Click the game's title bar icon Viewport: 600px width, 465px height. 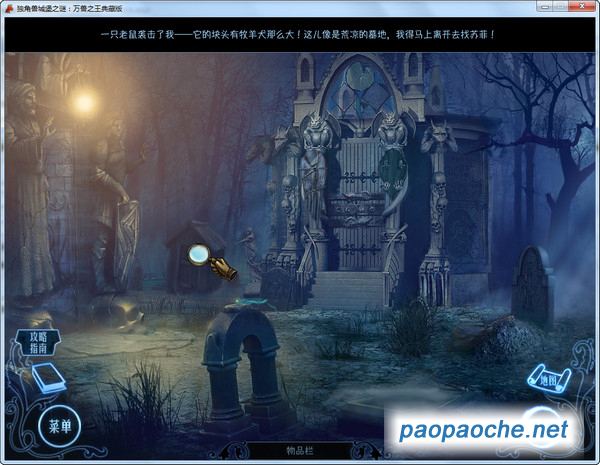point(10,8)
